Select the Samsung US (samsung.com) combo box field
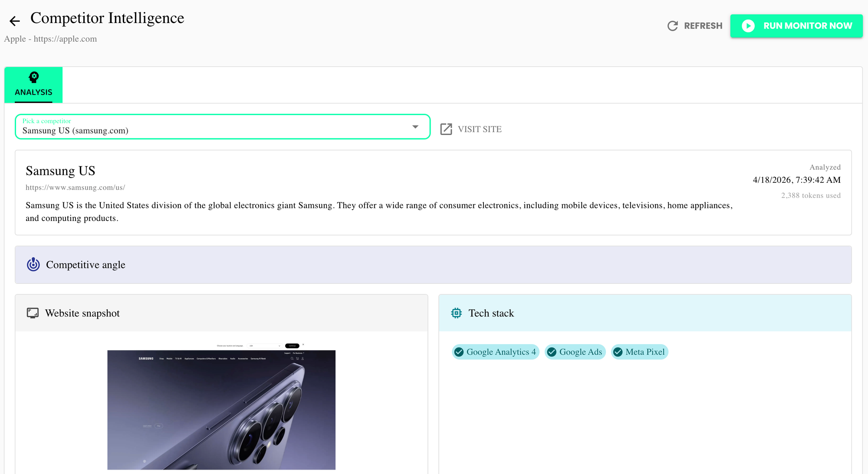868x474 pixels. click(x=223, y=127)
